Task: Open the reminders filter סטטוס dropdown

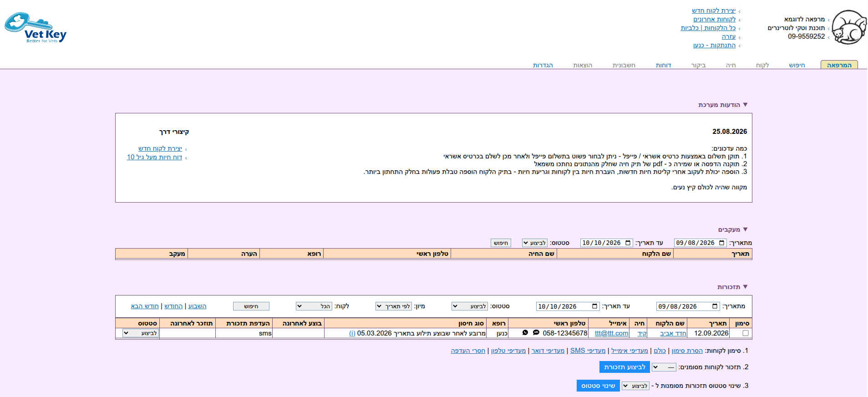Action: (x=470, y=306)
